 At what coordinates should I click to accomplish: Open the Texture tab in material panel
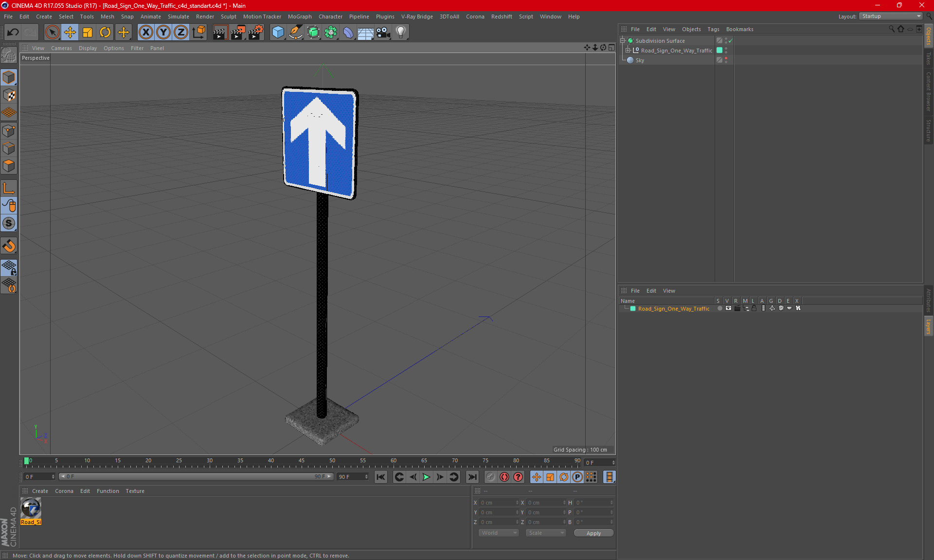pos(134,490)
